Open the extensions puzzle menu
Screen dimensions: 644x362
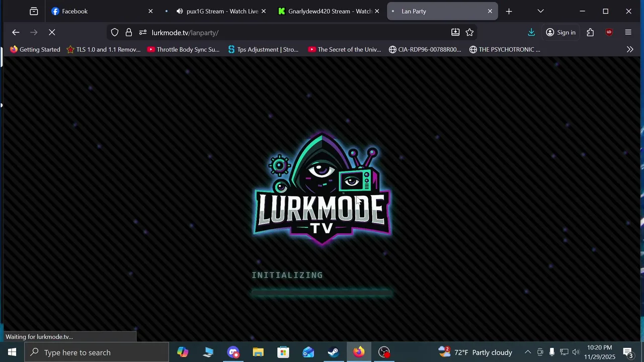point(590,32)
